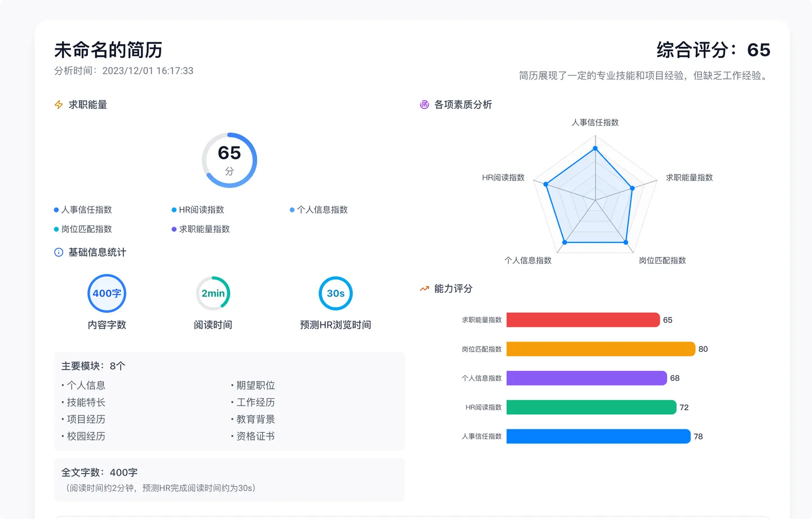
Task: Click the 技能特长 module entry
Action: coord(86,402)
